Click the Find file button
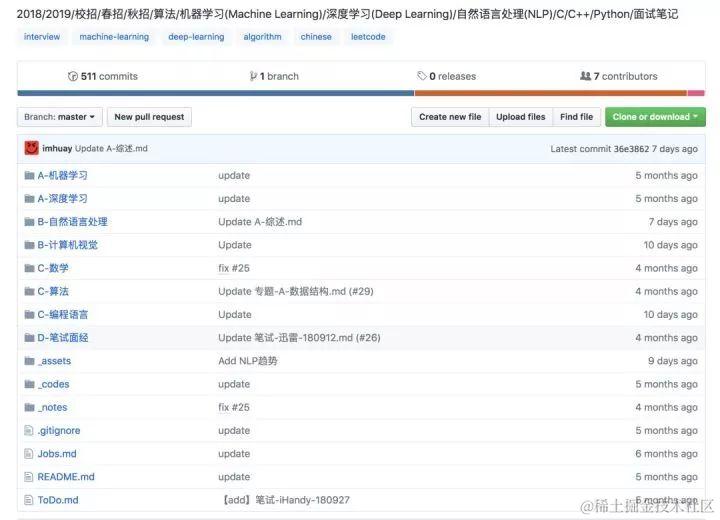Screen dimensions: 720x520 click(x=577, y=117)
